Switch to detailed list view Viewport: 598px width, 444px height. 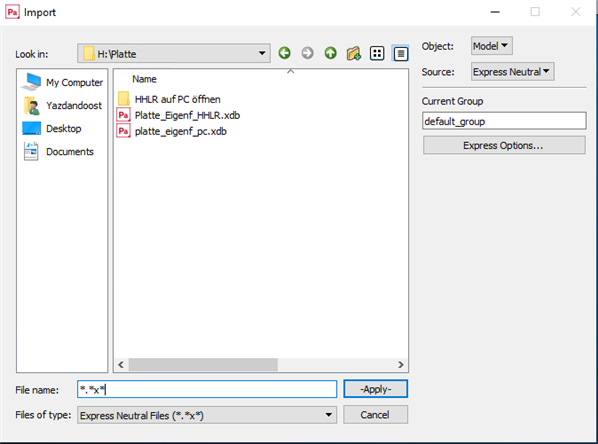pyautogui.click(x=400, y=53)
